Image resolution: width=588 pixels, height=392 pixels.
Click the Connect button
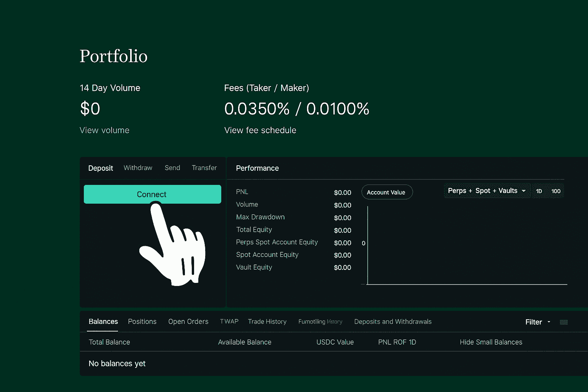[152, 194]
